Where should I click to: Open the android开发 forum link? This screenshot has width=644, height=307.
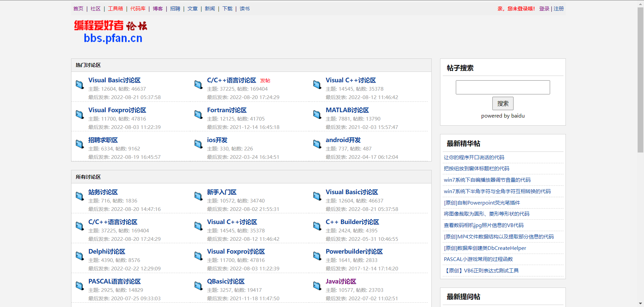click(343, 140)
